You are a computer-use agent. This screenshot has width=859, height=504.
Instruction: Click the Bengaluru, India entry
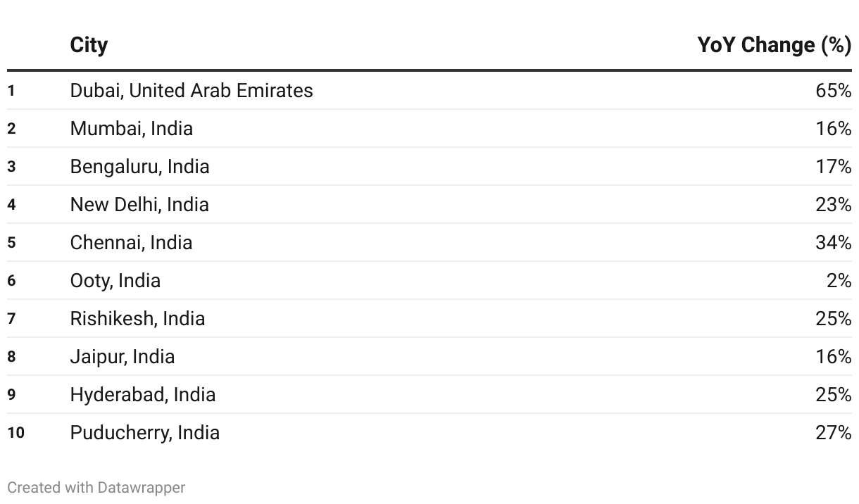click(139, 166)
